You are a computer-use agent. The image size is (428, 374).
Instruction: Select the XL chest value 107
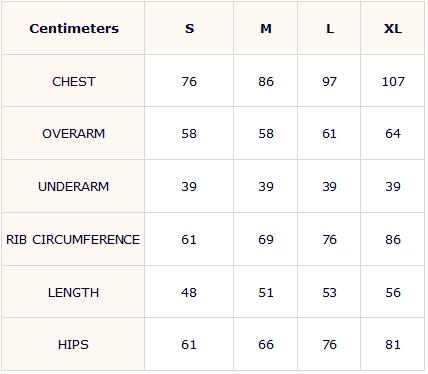pos(393,82)
